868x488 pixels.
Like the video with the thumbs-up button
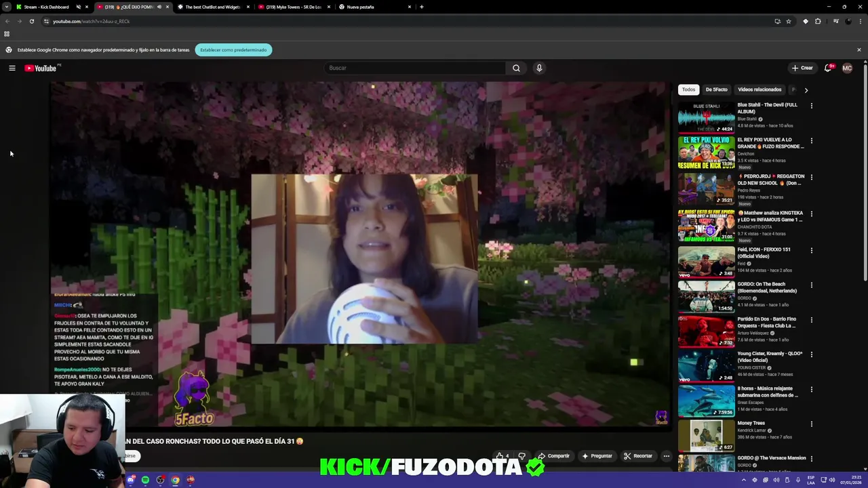tap(501, 456)
